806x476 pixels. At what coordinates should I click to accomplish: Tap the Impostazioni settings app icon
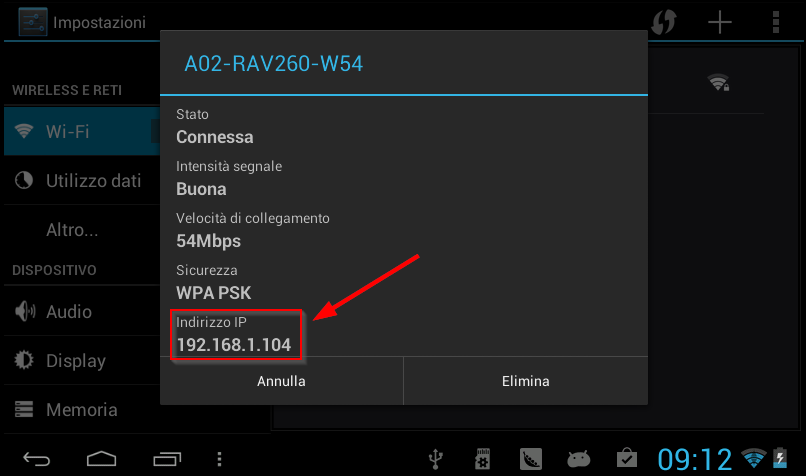33,22
